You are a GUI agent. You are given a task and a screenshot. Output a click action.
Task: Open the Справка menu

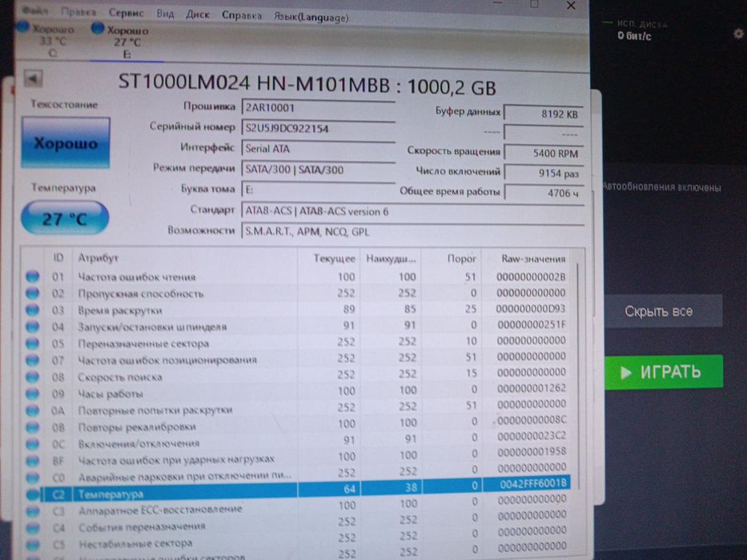click(242, 16)
